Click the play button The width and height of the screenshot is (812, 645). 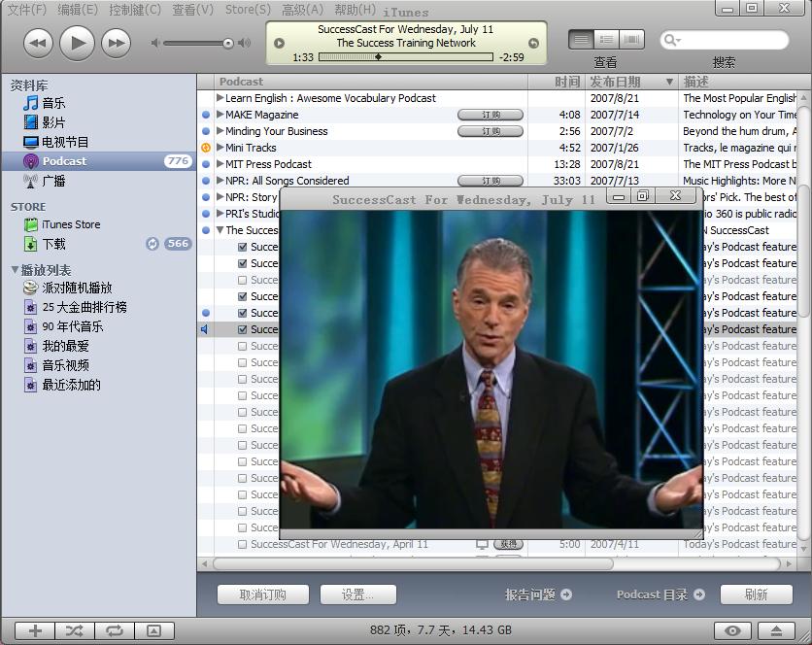(77, 43)
